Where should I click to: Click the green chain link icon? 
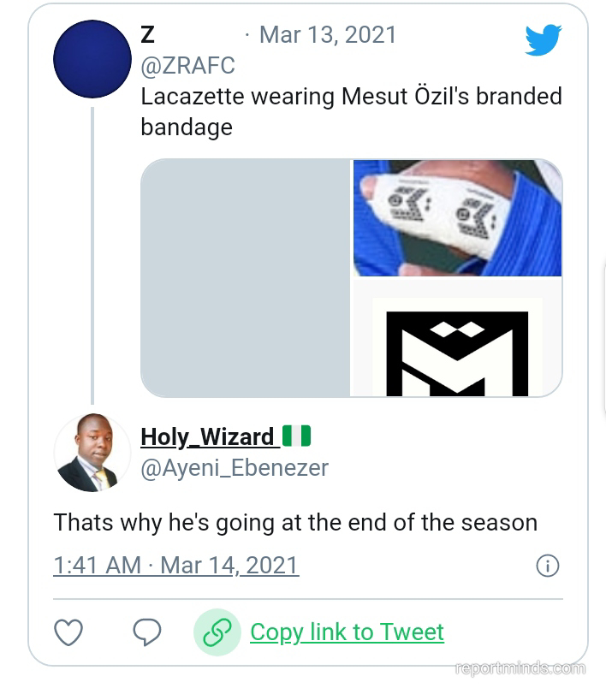coord(217,632)
